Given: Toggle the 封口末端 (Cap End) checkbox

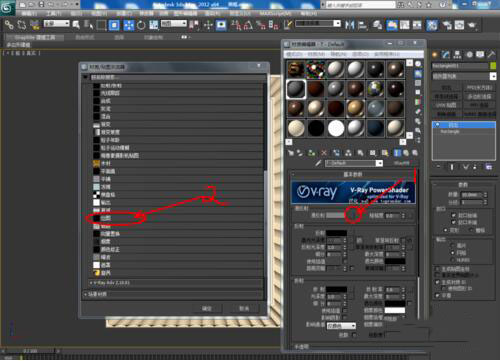Looking at the screenshot, I should pos(453,222).
